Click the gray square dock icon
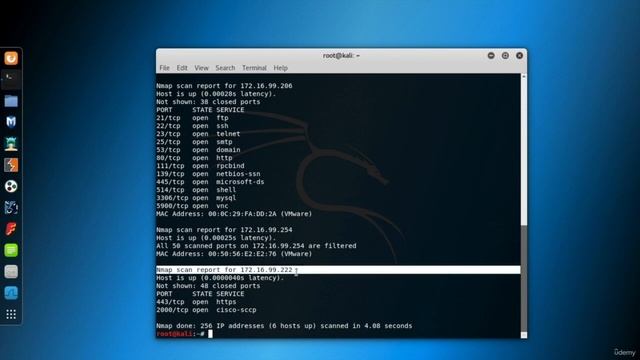This screenshot has height=360, width=640. click(x=11, y=271)
